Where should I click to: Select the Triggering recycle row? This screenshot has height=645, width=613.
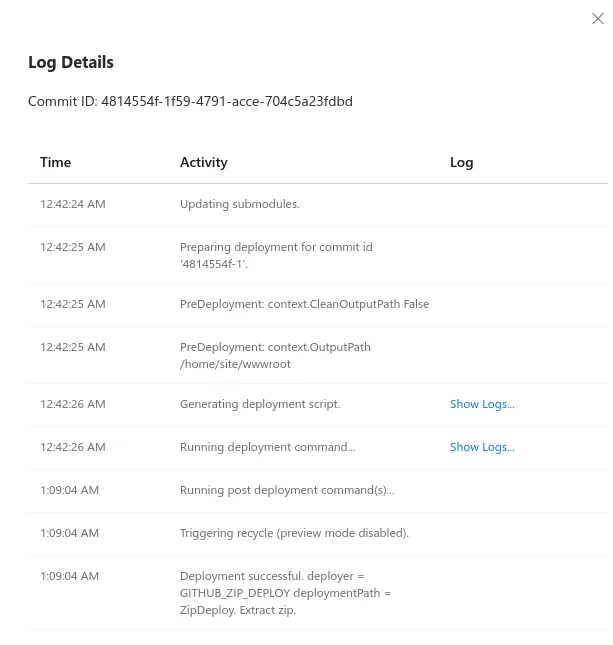click(x=318, y=534)
